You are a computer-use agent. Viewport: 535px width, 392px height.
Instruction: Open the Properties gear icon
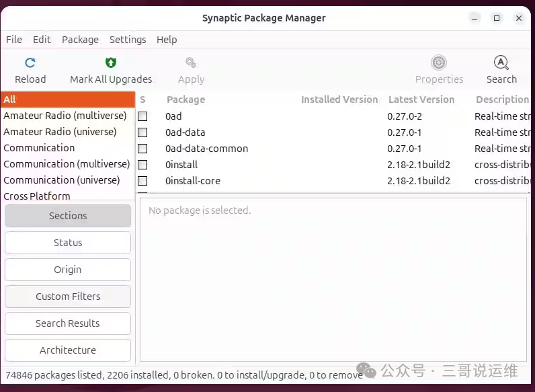[439, 63]
